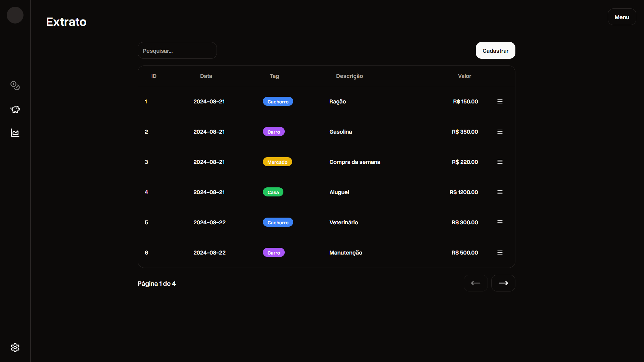Open row actions menu for Veterinário
644x362 pixels.
[500, 222]
